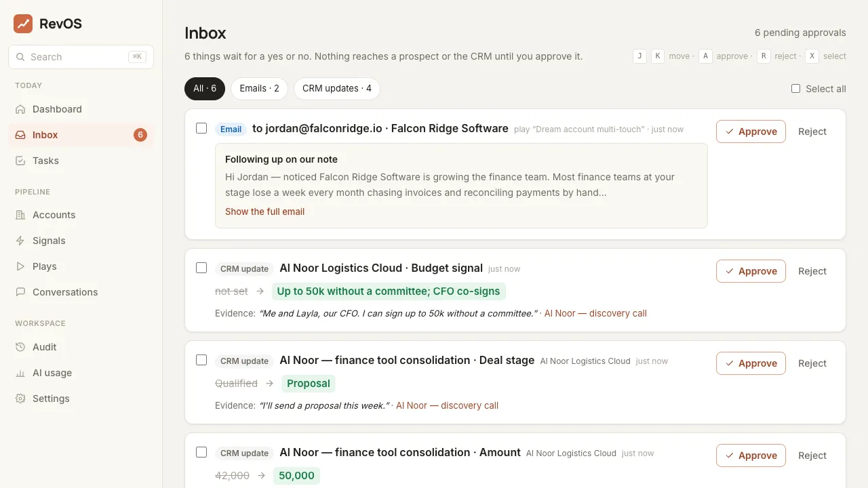Reject the Amount update
Viewport: 868px width, 488px height.
812,455
